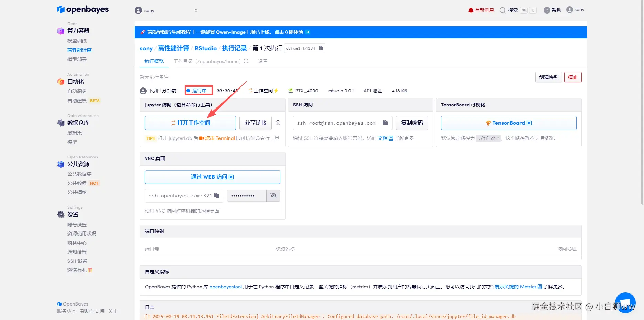The image size is (644, 320).
Task: Open 公共教程 in the sidebar
Action: pos(77,183)
